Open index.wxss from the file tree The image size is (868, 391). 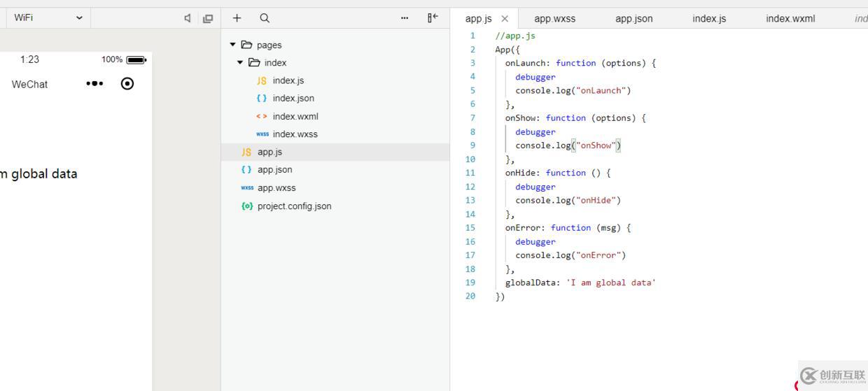tap(295, 134)
